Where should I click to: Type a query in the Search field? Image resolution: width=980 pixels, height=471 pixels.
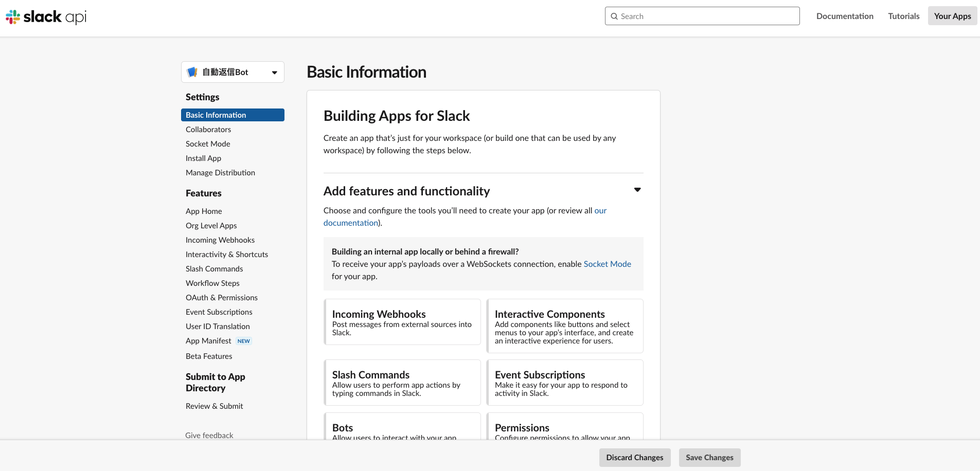pyautogui.click(x=702, y=16)
